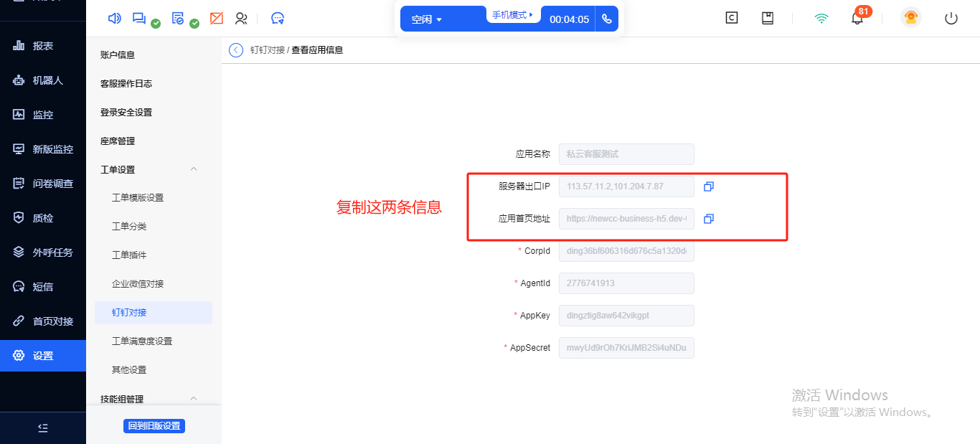Click the 查看应用信息 breadcrumb text
980x444 pixels.
tap(317, 50)
